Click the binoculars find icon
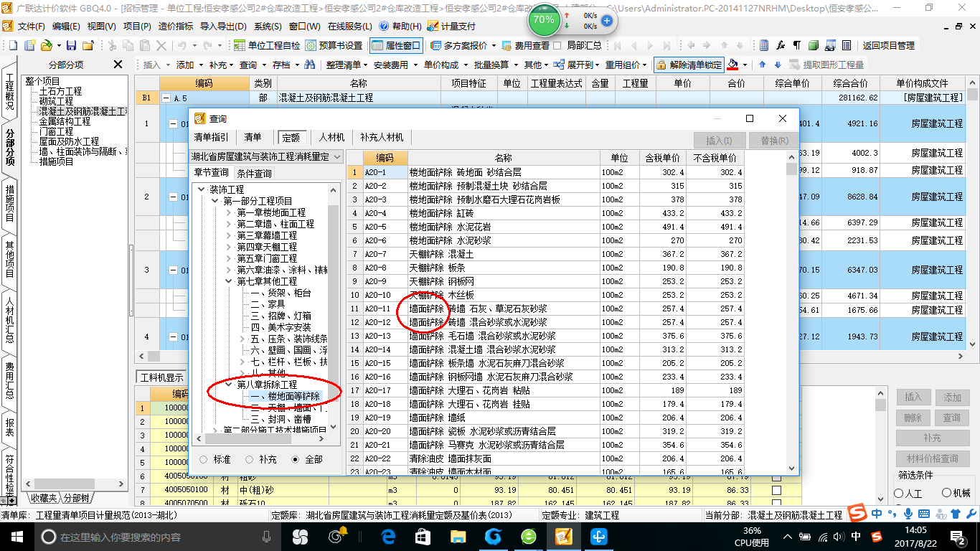 310,65
